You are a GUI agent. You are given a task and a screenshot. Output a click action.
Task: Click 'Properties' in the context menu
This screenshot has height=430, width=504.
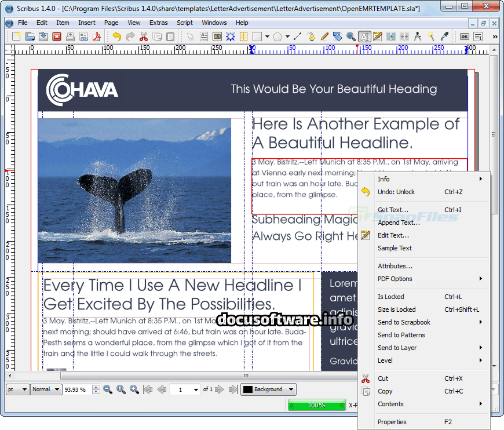[392, 422]
